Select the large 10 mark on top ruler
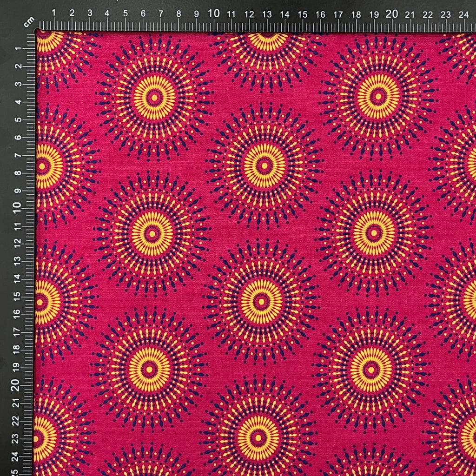This screenshot has width=476, height=476. click(x=214, y=13)
